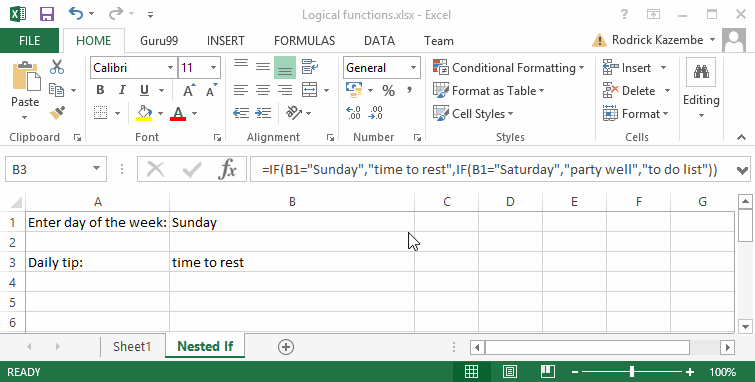Viewport: 755px width, 382px height.
Task: Open the General number format dropdown
Action: [x=414, y=68]
